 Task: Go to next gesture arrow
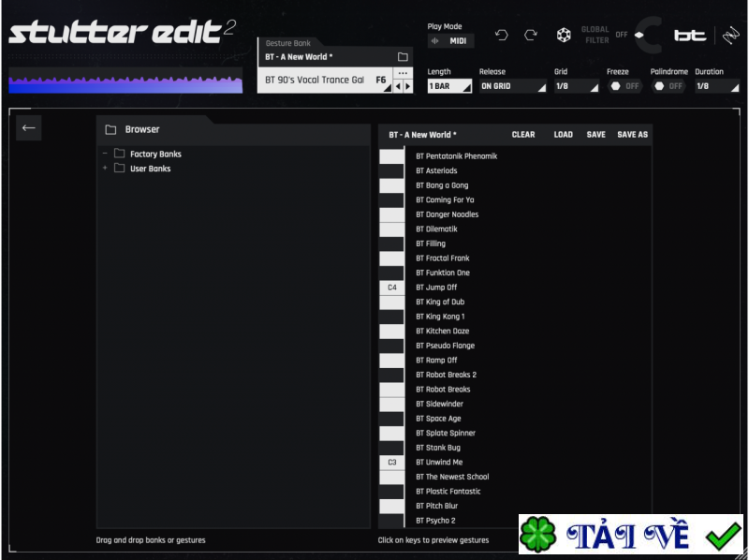click(408, 86)
